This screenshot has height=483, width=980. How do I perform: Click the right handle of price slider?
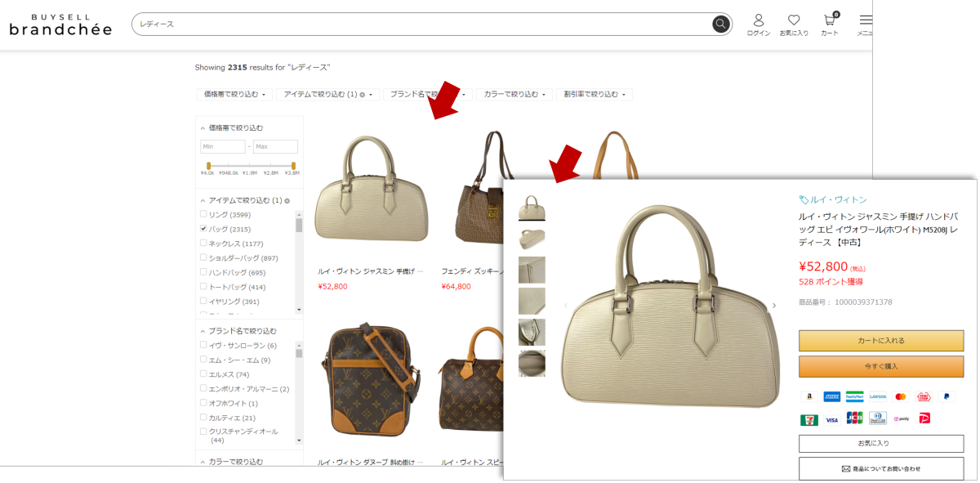(x=293, y=165)
